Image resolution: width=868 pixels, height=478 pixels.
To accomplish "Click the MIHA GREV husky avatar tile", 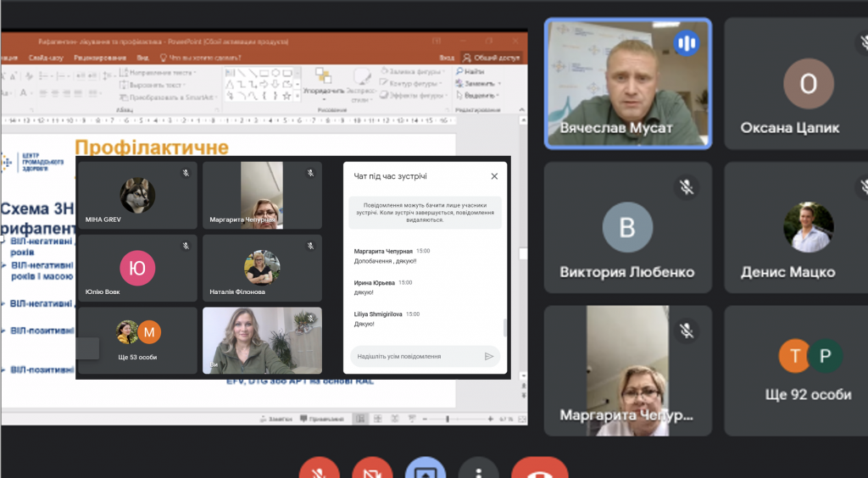I will pos(138,195).
